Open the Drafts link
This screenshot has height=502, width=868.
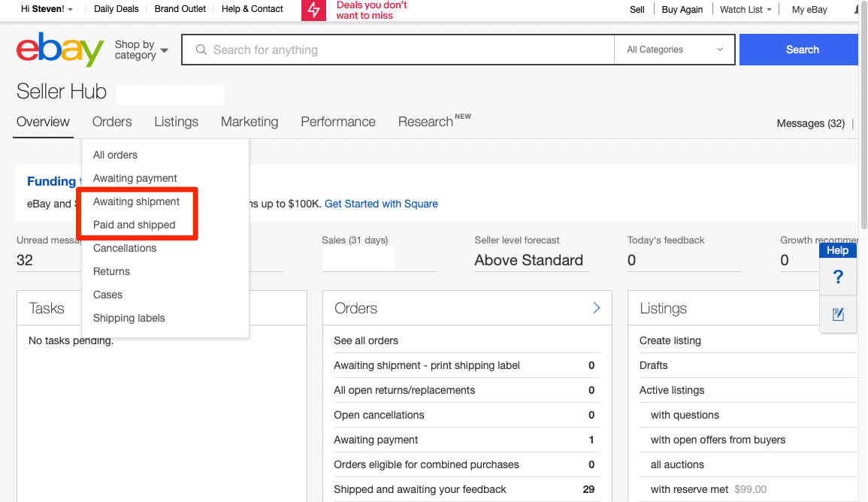tap(653, 365)
